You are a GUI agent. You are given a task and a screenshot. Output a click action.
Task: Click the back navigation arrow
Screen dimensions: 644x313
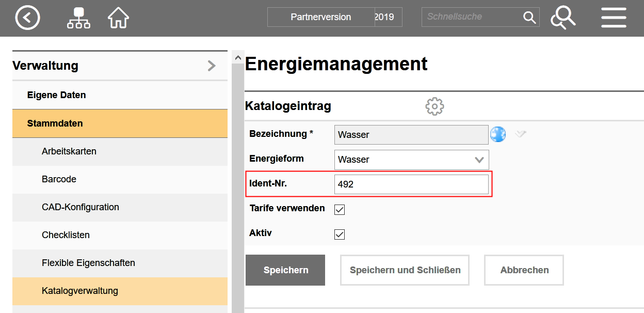coord(27,18)
